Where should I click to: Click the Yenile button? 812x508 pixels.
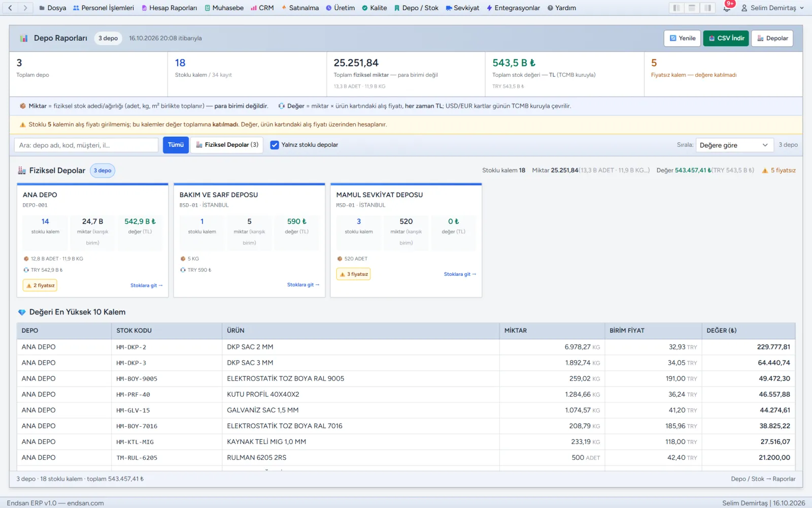coord(683,39)
